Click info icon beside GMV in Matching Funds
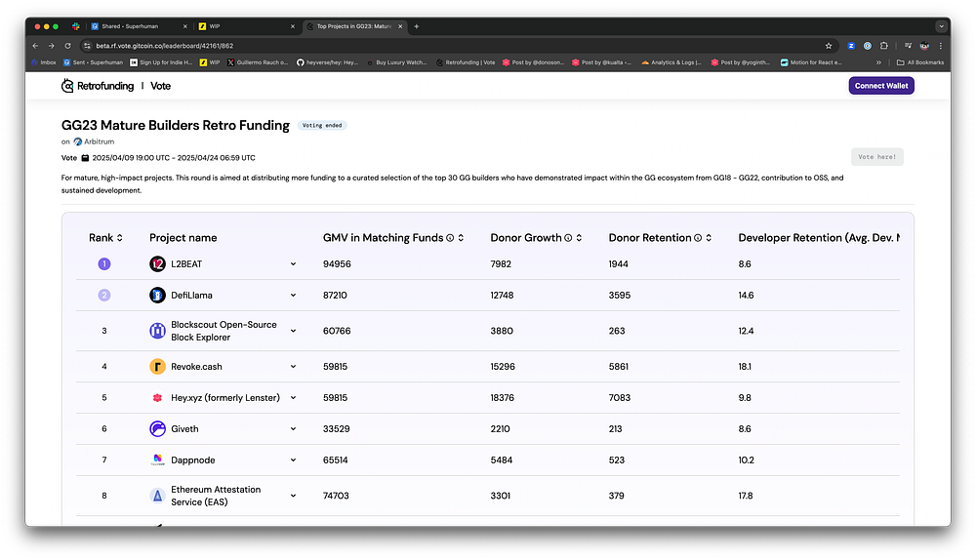 [450, 238]
